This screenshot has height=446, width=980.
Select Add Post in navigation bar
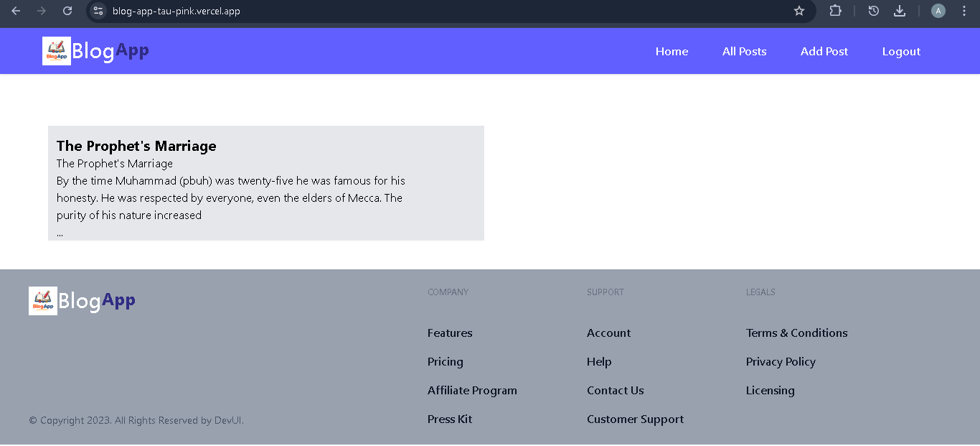[824, 52]
